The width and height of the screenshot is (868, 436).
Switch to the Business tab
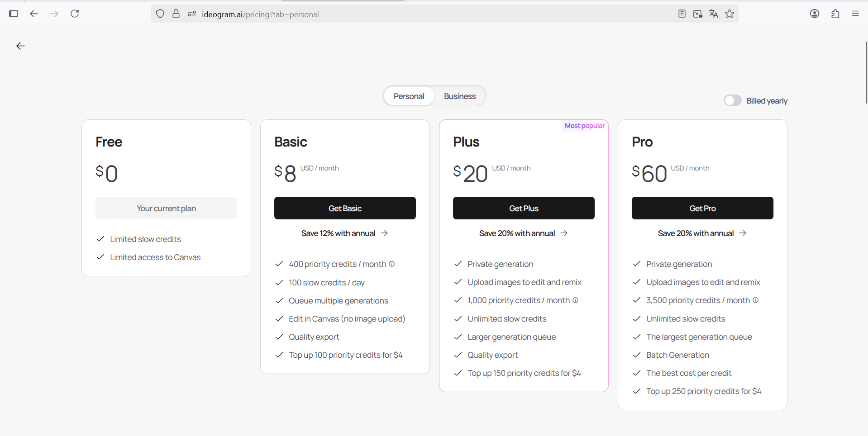(x=459, y=96)
